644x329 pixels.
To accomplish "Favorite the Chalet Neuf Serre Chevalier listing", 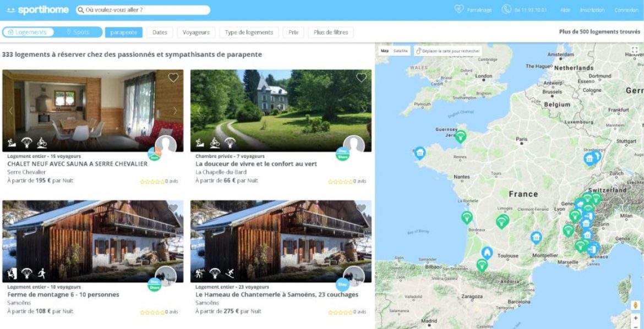I will point(173,78).
